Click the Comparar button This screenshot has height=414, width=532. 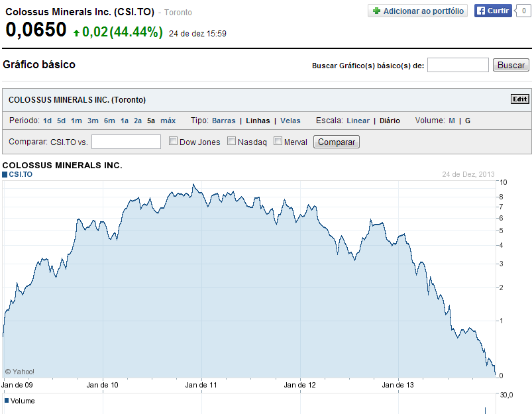337,142
